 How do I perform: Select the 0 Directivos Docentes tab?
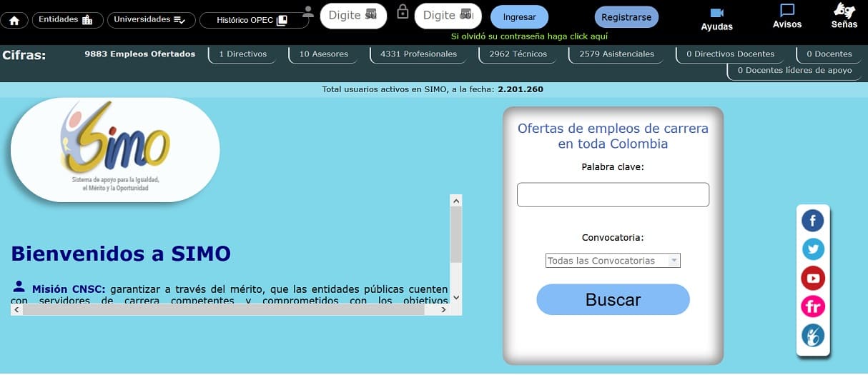pos(730,54)
